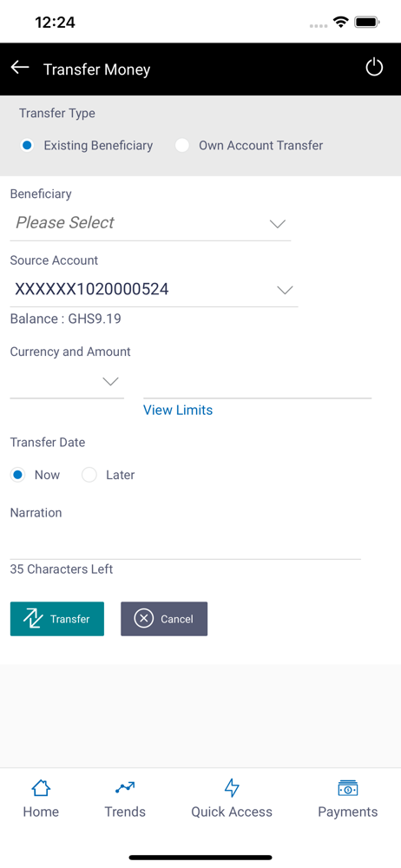Open the View Limits link

pyautogui.click(x=178, y=411)
